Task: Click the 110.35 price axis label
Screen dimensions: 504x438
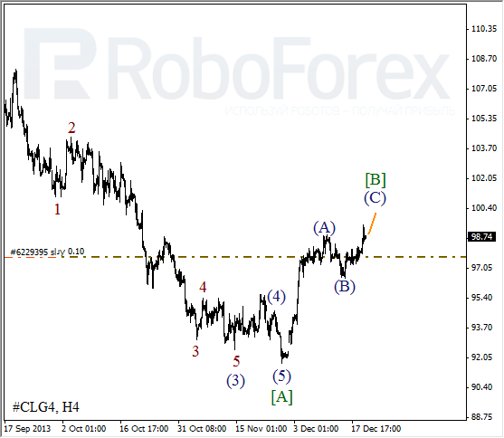Action: (484, 29)
